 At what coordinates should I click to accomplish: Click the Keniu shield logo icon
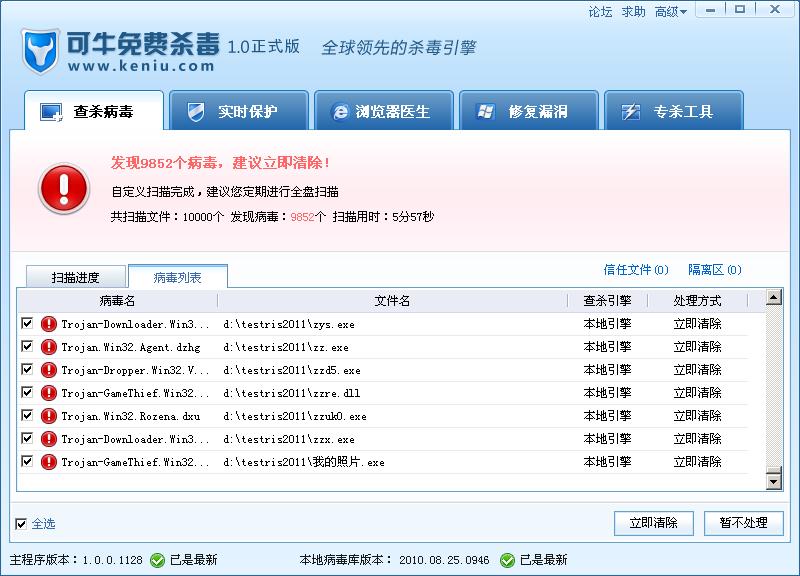pyautogui.click(x=40, y=52)
